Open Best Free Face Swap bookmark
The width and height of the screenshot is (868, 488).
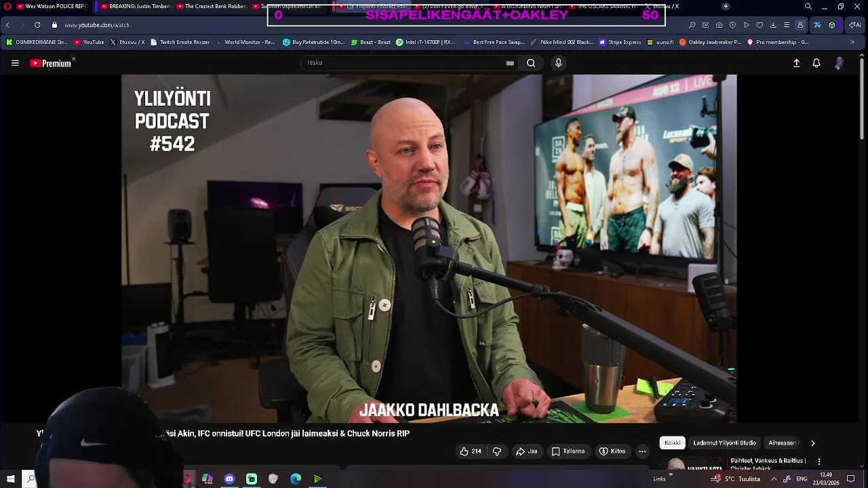pos(494,42)
